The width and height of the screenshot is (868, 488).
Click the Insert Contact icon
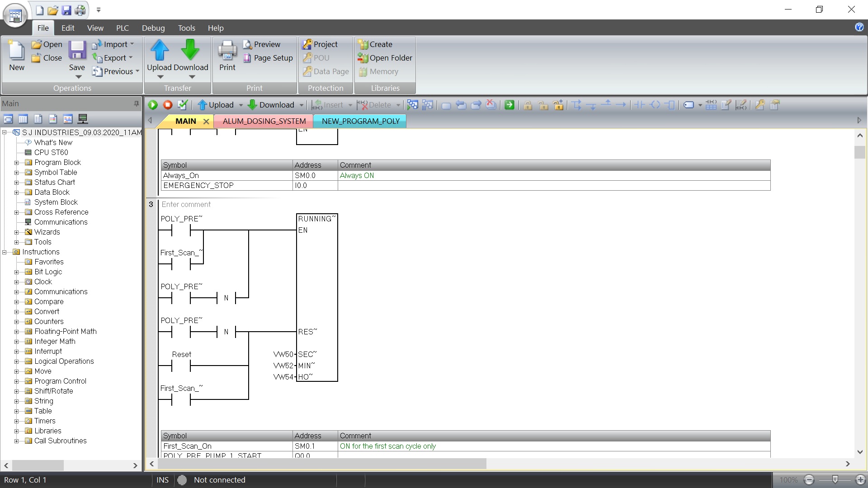(x=639, y=105)
